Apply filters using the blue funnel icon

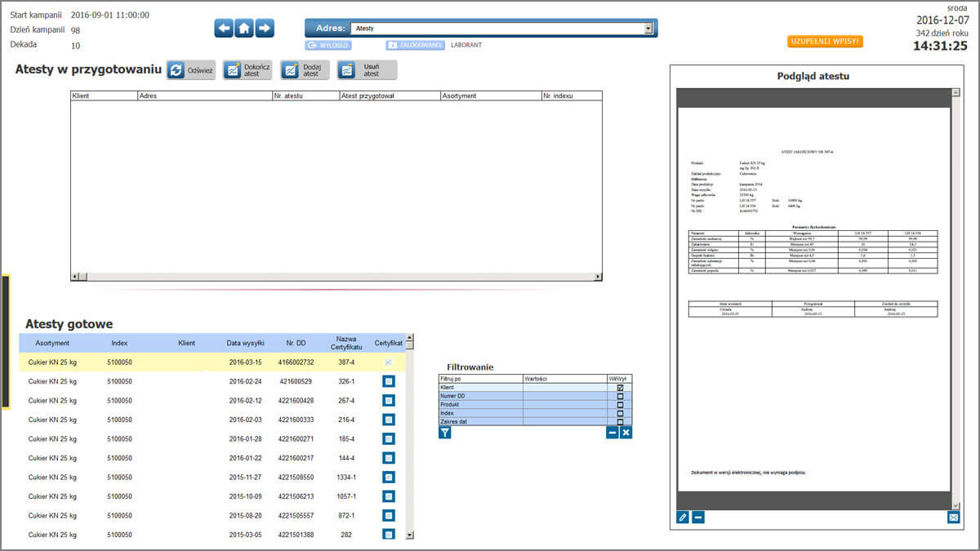point(444,432)
